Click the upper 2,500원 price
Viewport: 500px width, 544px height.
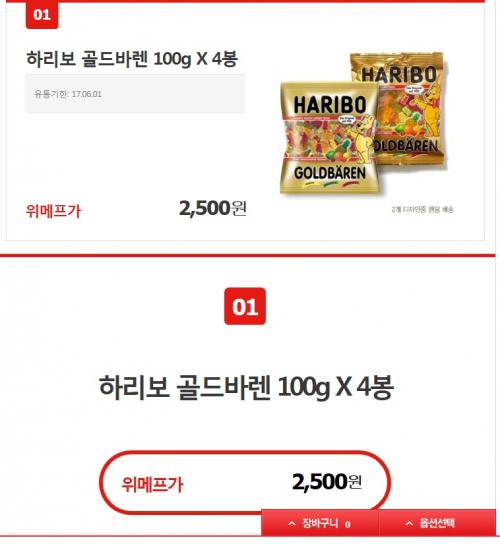[213, 209]
